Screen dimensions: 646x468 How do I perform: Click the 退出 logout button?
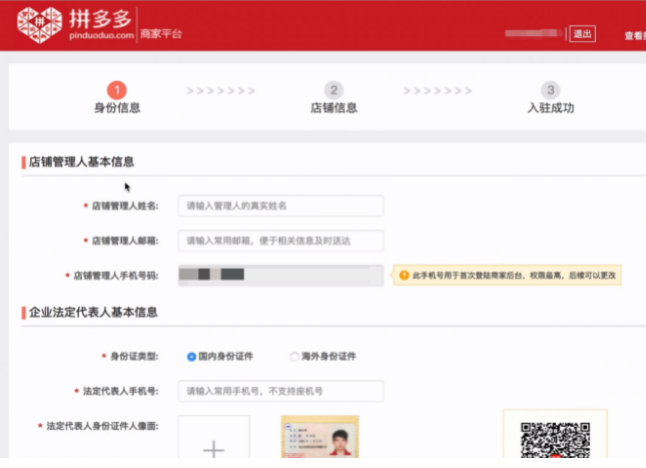coord(583,34)
